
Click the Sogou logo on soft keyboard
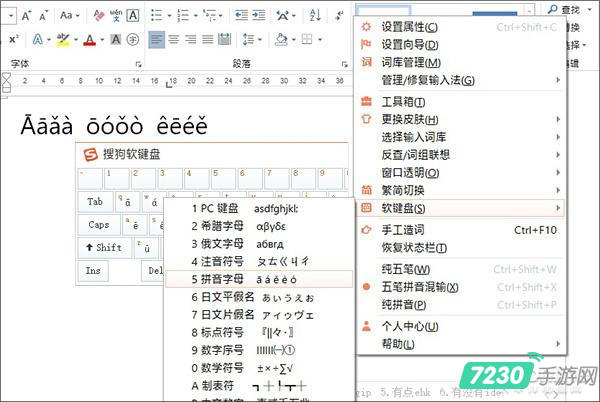(x=91, y=155)
